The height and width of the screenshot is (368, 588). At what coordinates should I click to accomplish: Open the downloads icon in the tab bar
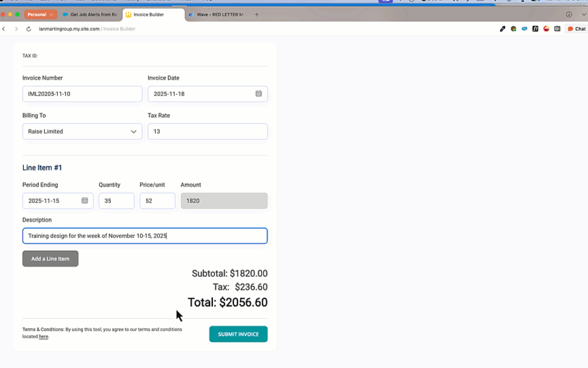coord(569,14)
